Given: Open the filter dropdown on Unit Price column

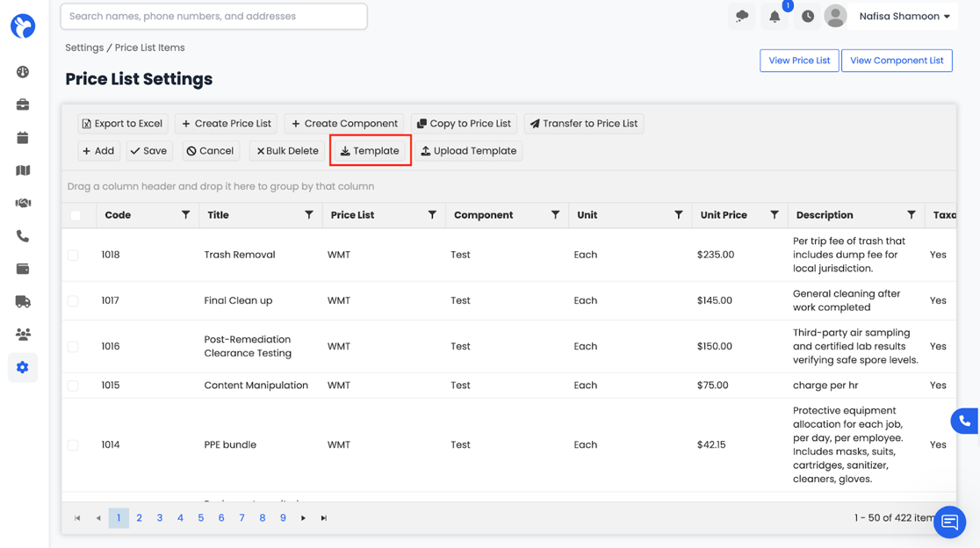Looking at the screenshot, I should (775, 214).
